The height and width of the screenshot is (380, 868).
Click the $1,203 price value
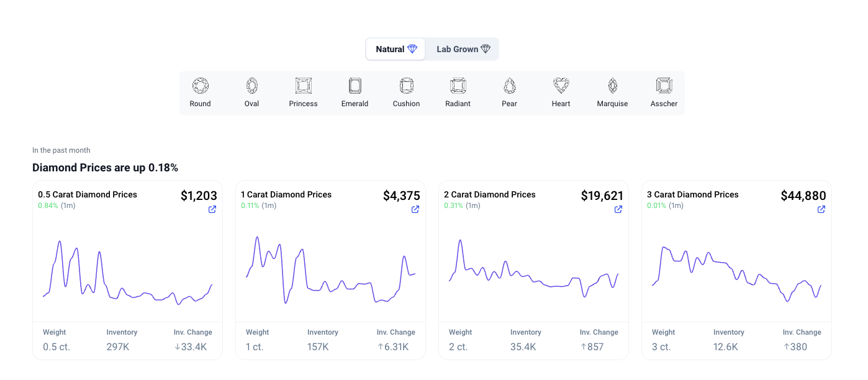click(x=199, y=196)
